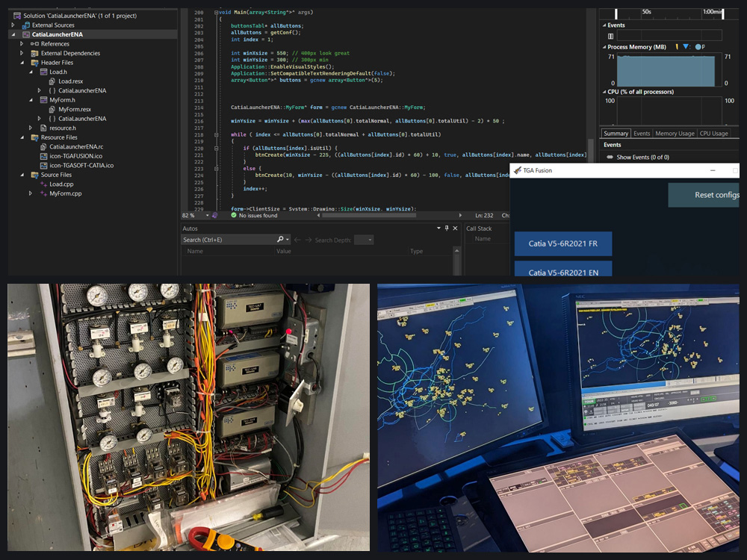Image resolution: width=747 pixels, height=560 pixels.
Task: Launch Catia V5-6R2021 FR from TGA Fusion
Action: 563,243
